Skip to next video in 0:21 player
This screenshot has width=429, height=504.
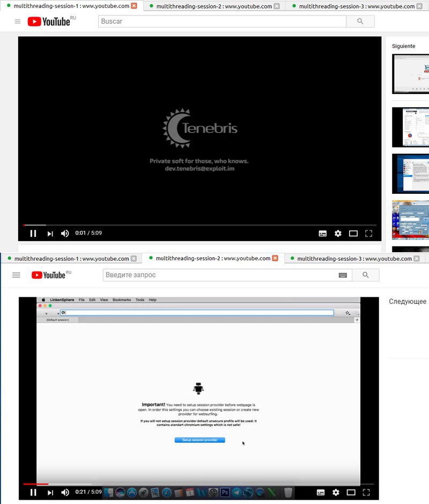[50, 492]
